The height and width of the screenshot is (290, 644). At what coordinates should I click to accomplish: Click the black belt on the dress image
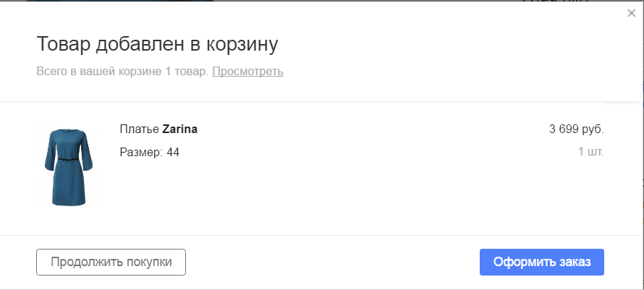tap(69, 159)
